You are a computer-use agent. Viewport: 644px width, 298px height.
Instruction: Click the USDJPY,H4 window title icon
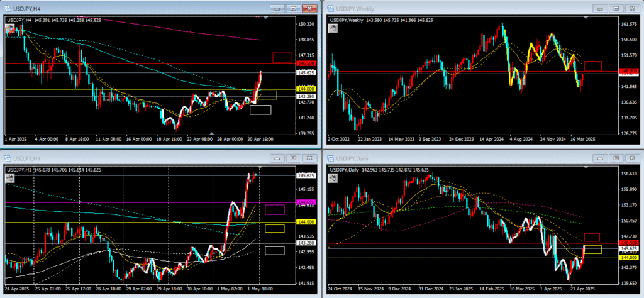coord(6,9)
